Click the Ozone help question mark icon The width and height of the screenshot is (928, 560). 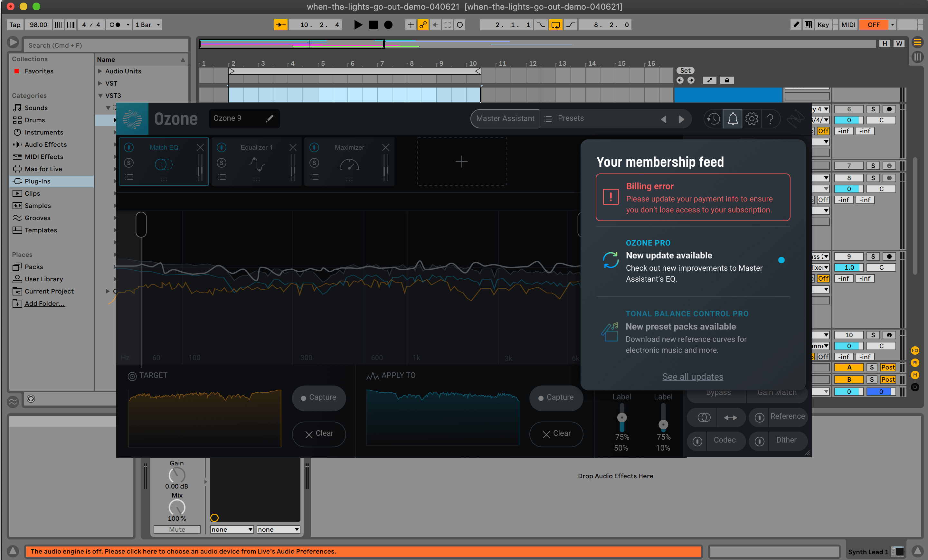click(x=771, y=119)
